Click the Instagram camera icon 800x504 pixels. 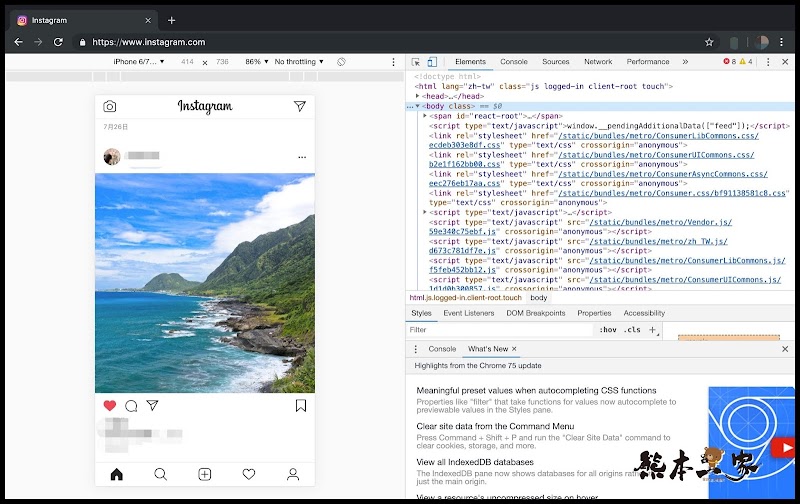pos(110,106)
